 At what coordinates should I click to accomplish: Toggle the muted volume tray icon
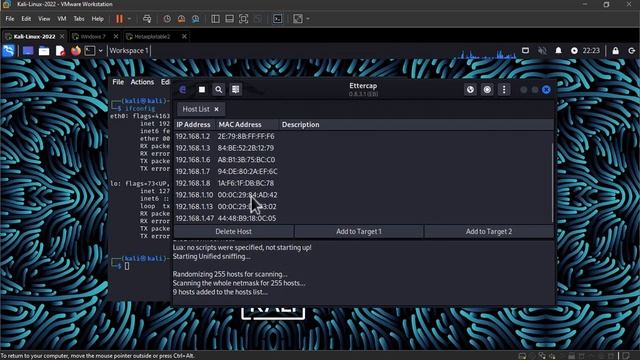(x=542, y=51)
